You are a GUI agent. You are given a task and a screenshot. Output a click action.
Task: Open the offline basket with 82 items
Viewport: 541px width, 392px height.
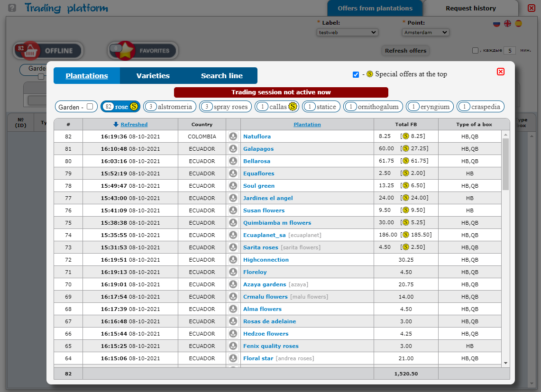[48, 51]
